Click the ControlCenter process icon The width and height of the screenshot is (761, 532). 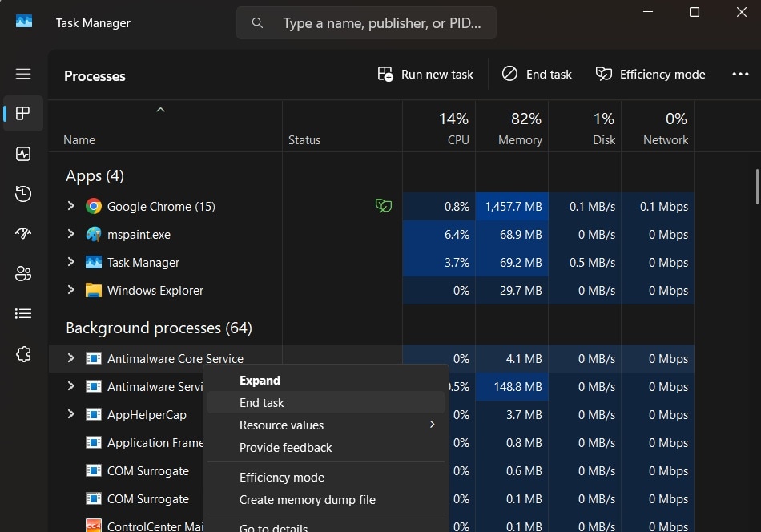[x=94, y=526]
